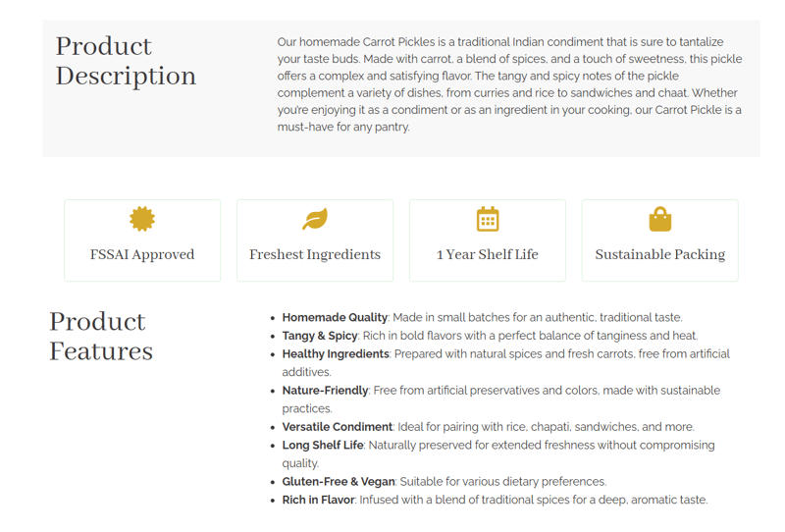This screenshot has height=532, width=785.
Task: Click the bullet point beside "Homemade Quality"
Action: coord(273,318)
